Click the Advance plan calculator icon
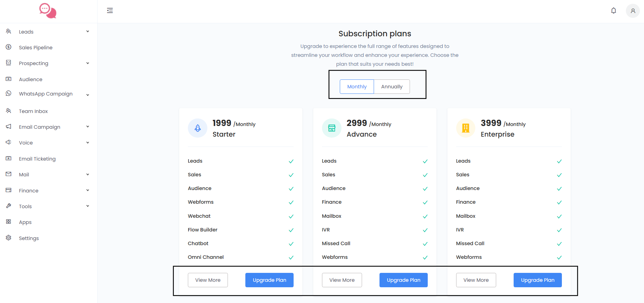This screenshot has width=644, height=303. [331, 128]
